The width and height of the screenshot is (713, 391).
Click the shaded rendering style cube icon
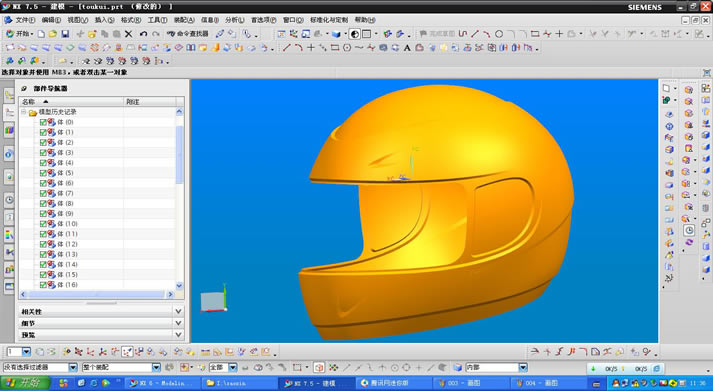pos(336,34)
